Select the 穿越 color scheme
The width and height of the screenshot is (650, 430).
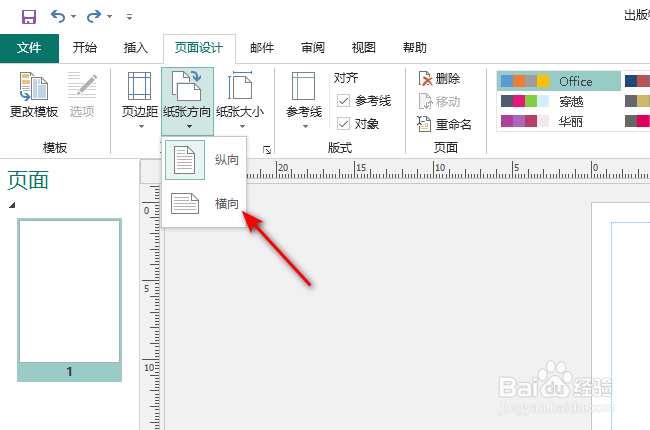coord(558,101)
